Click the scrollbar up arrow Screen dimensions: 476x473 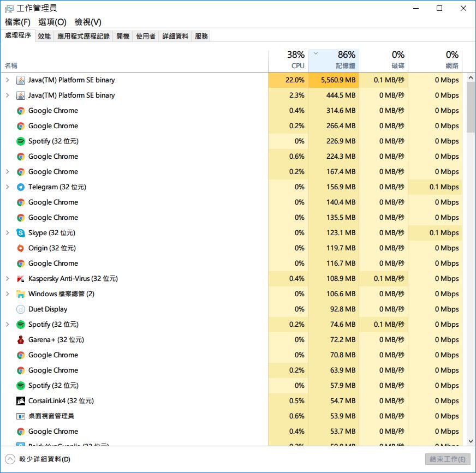point(471,77)
